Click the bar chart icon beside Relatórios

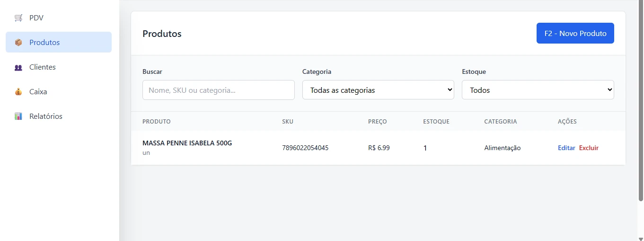18,116
